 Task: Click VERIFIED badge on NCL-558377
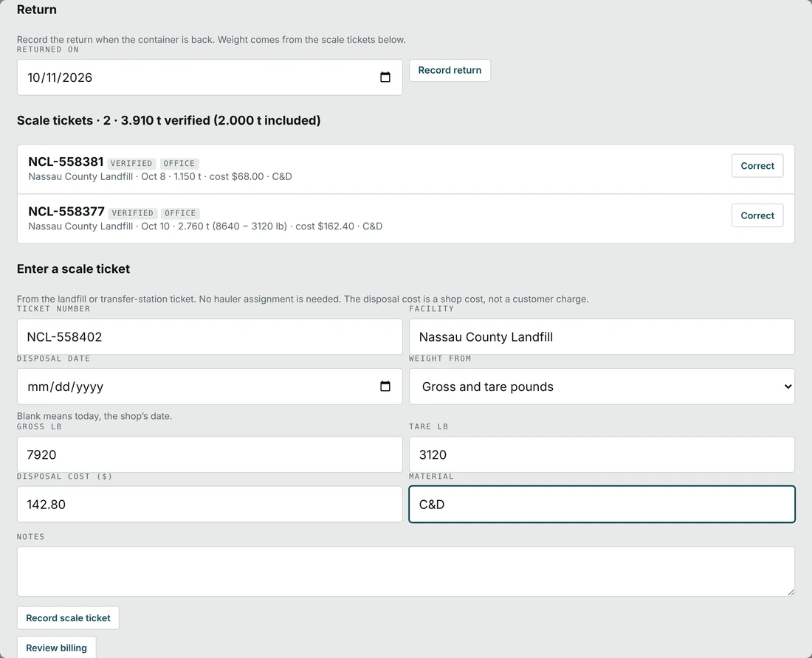(133, 213)
